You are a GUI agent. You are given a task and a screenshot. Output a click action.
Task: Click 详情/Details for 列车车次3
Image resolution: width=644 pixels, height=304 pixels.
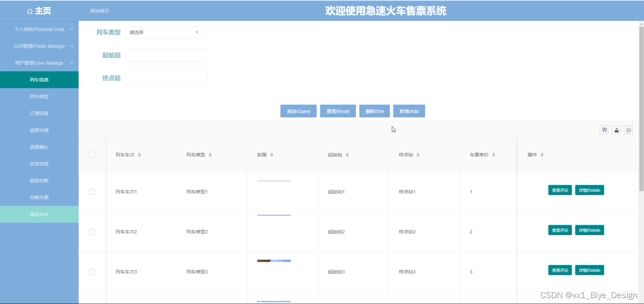coord(589,270)
